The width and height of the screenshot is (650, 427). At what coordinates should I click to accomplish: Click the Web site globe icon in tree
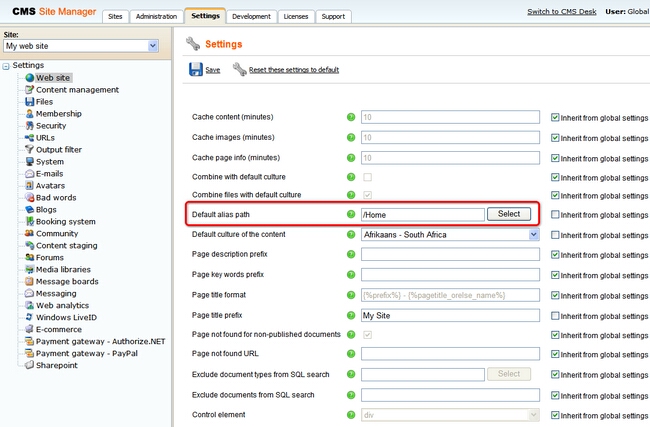click(29, 77)
